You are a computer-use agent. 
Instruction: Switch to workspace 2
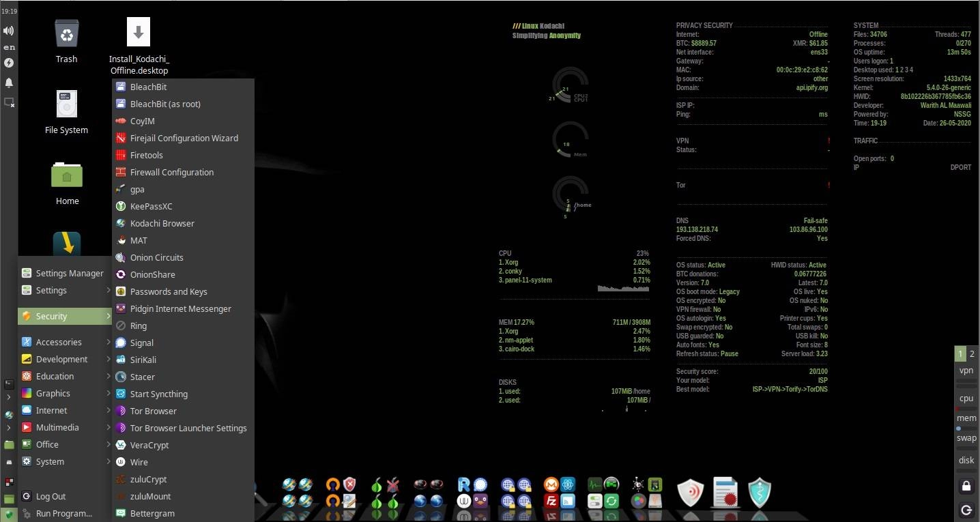click(x=972, y=353)
